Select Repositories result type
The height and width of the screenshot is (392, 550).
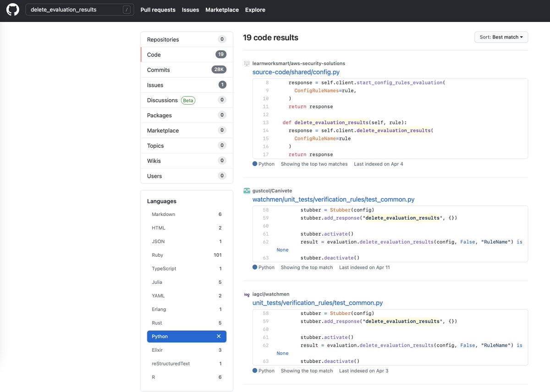[187, 39]
